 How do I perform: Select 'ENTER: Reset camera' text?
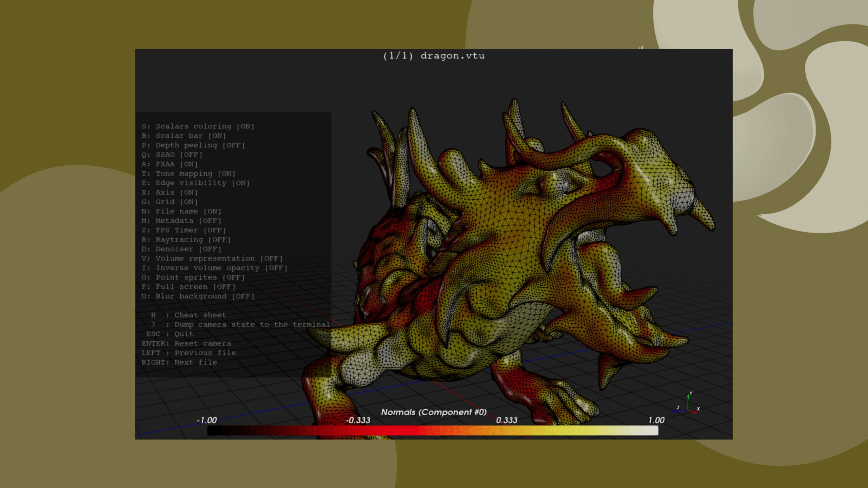[x=186, y=344]
